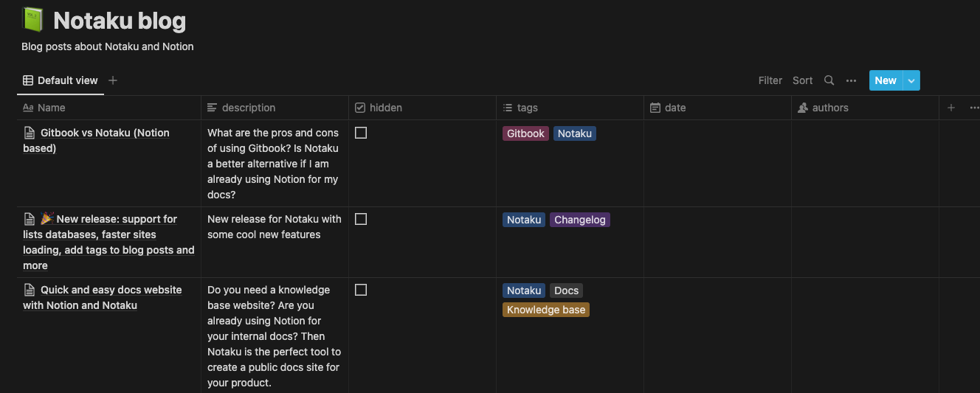The height and width of the screenshot is (393, 980).
Task: Open the view options ellipsis beside search
Action: tap(851, 80)
